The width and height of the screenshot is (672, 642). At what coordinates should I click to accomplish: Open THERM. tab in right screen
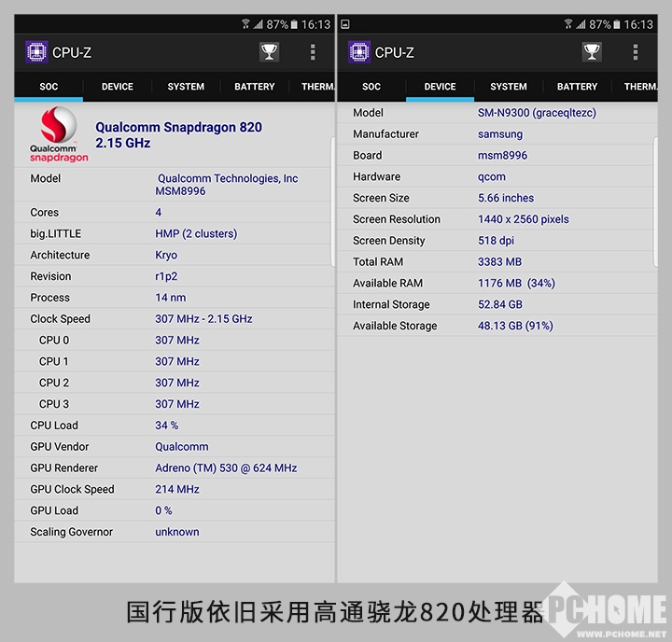click(640, 87)
